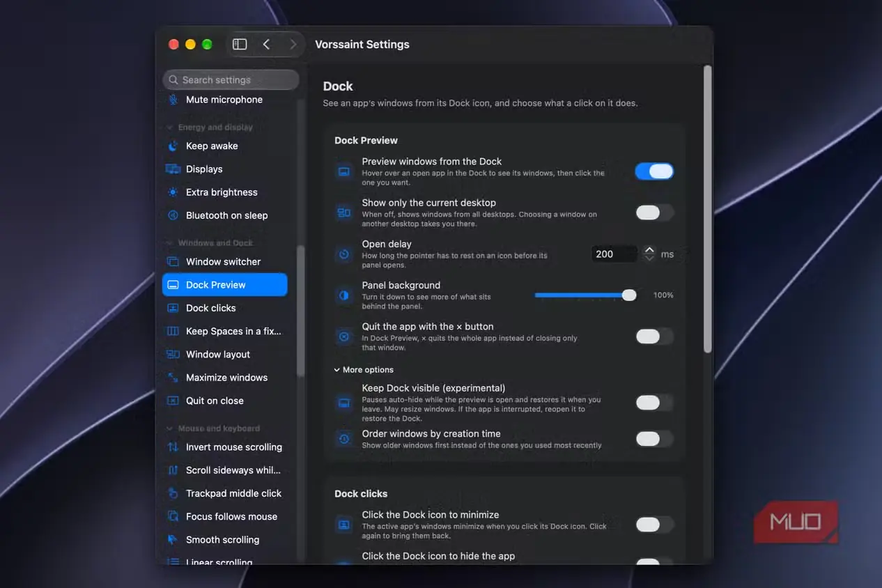Turn off Preview windows from the Dock
This screenshot has width=882, height=588.
point(654,171)
